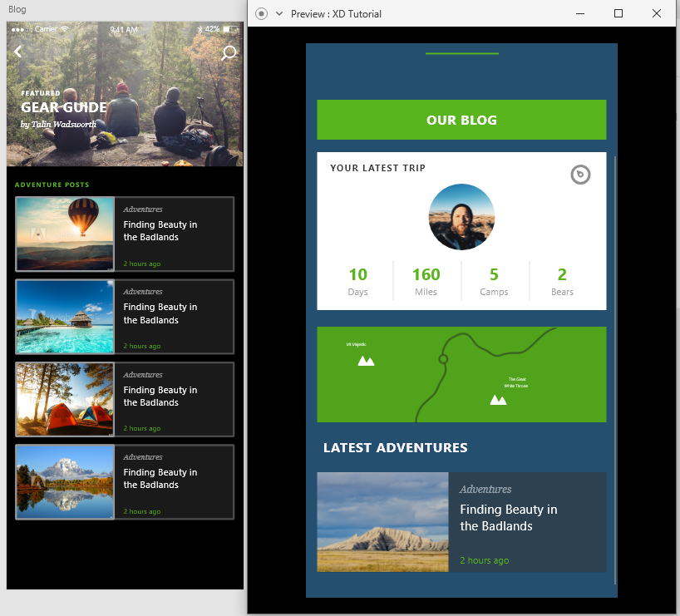Click the Great White Throne mountain icon
This screenshot has height=616, width=680.
[498, 400]
